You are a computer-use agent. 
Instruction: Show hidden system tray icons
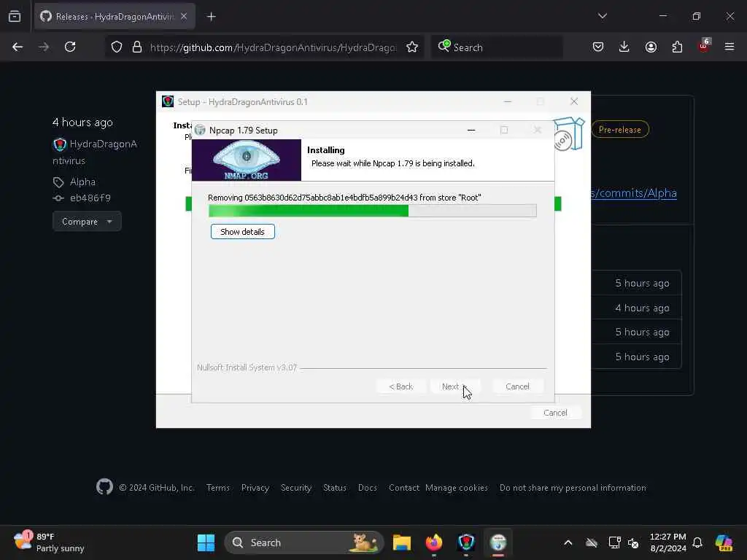click(x=568, y=542)
